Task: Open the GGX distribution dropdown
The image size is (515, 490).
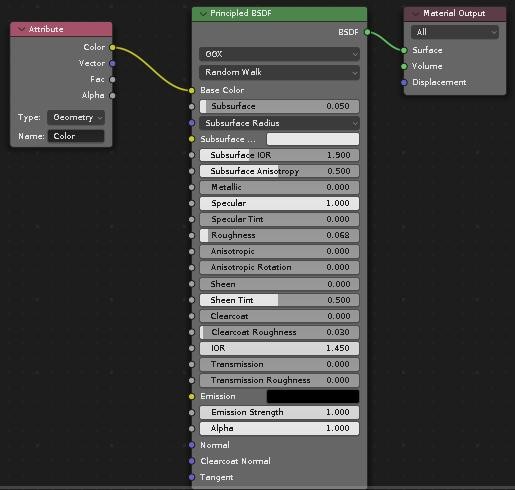Action: coord(279,54)
